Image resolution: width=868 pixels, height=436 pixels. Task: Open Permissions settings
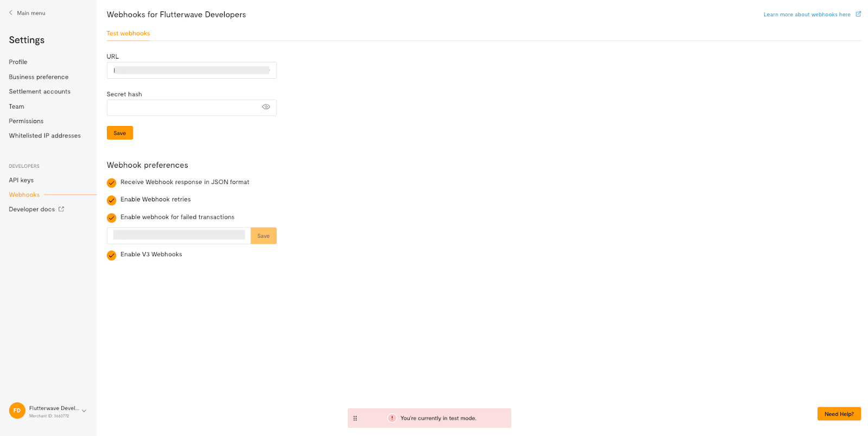point(26,121)
